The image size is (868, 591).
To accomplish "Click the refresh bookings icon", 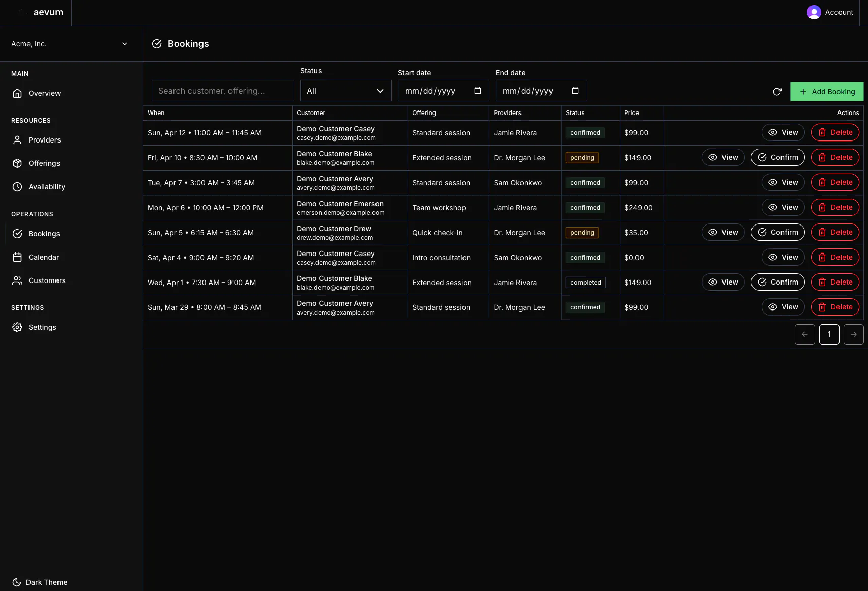I will pos(777,92).
